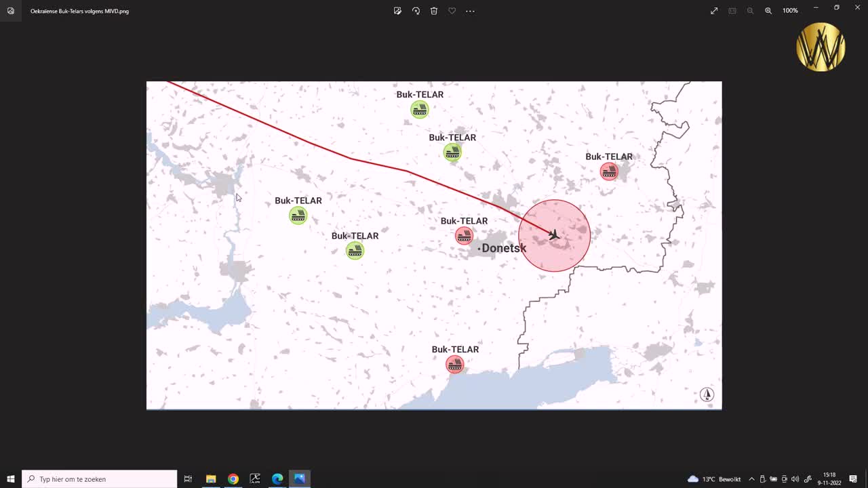
Task: Show hidden system tray icons
Action: 751,479
